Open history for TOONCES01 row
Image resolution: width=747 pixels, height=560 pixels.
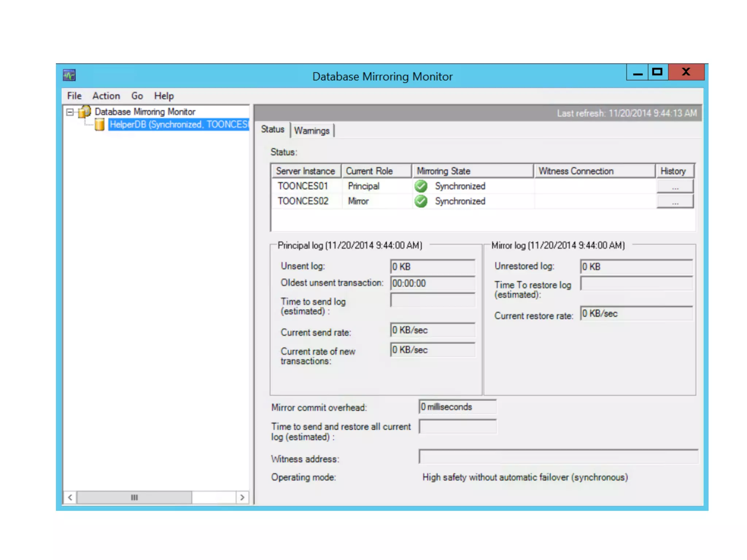pos(675,187)
